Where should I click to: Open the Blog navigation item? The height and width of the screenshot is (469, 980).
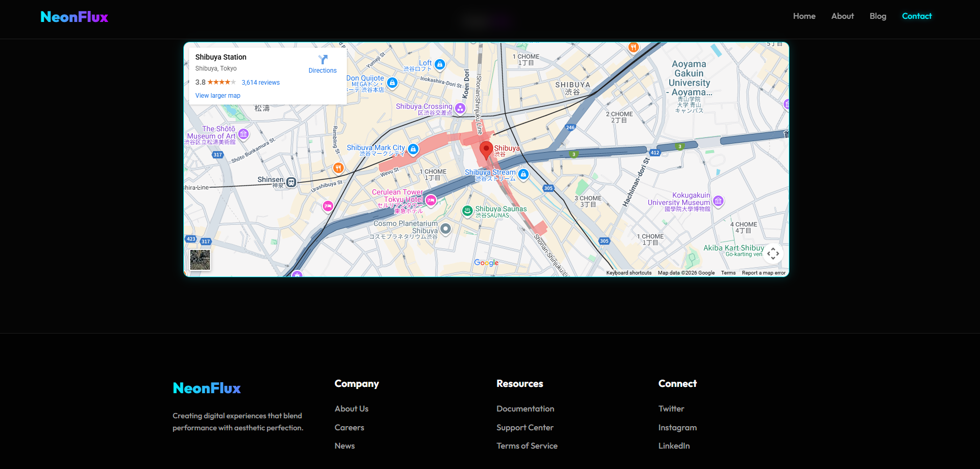coord(878,16)
